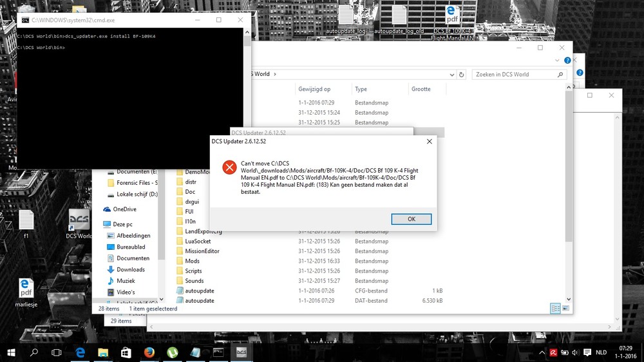Collapse the navigation pane scroll-down arrow
Screen dimensions: 644x362
point(162,299)
